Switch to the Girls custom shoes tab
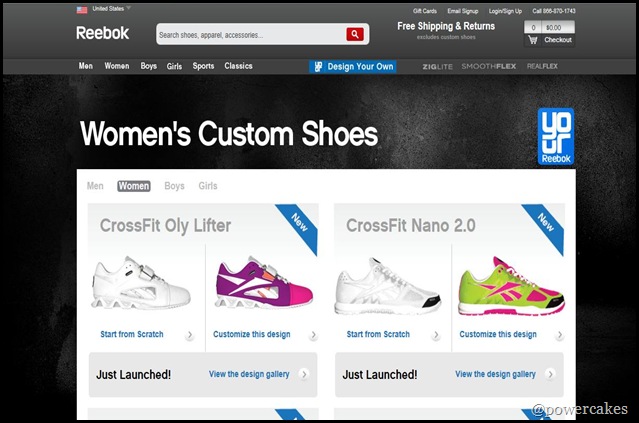 [x=208, y=186]
